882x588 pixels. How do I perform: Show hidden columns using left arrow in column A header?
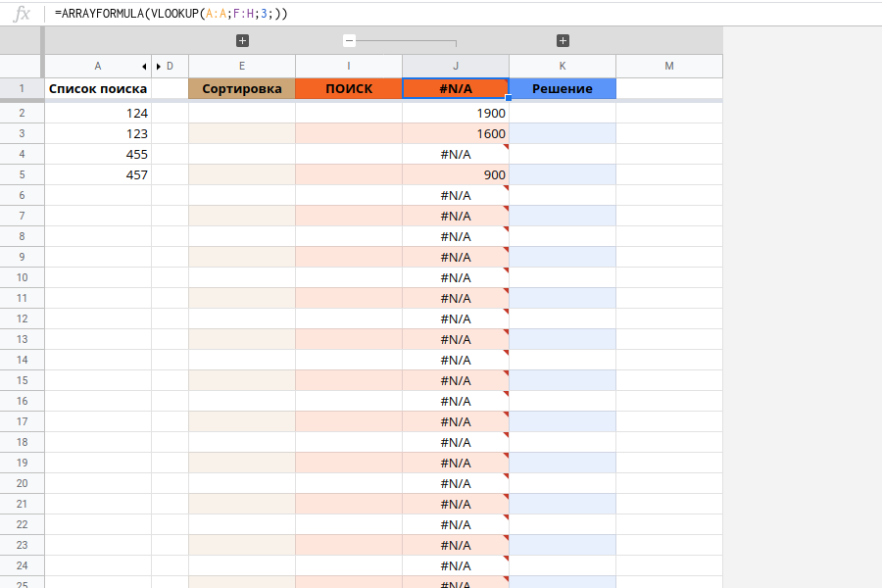145,66
